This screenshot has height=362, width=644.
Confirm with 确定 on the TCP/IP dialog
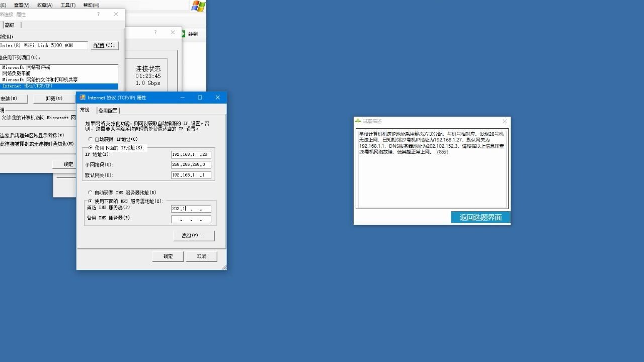pyautogui.click(x=168, y=256)
